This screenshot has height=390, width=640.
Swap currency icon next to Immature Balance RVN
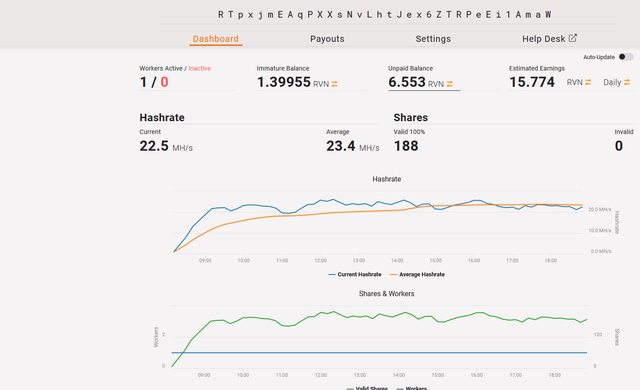[x=335, y=84]
